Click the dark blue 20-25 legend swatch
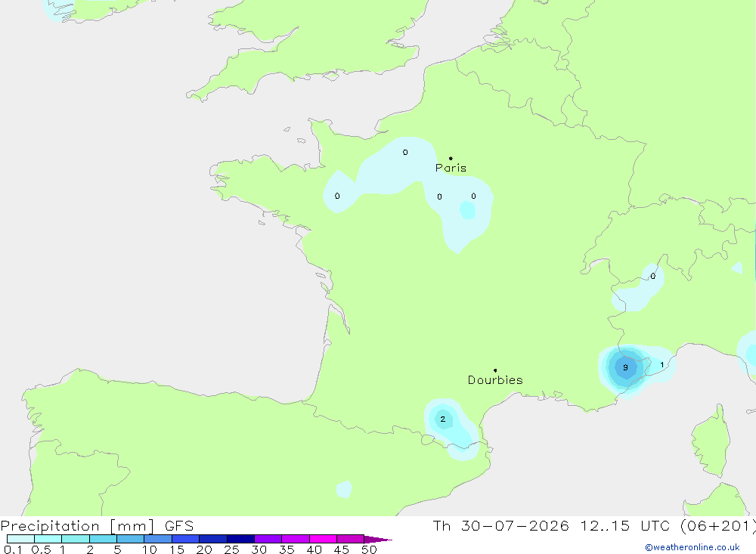 click(x=213, y=539)
